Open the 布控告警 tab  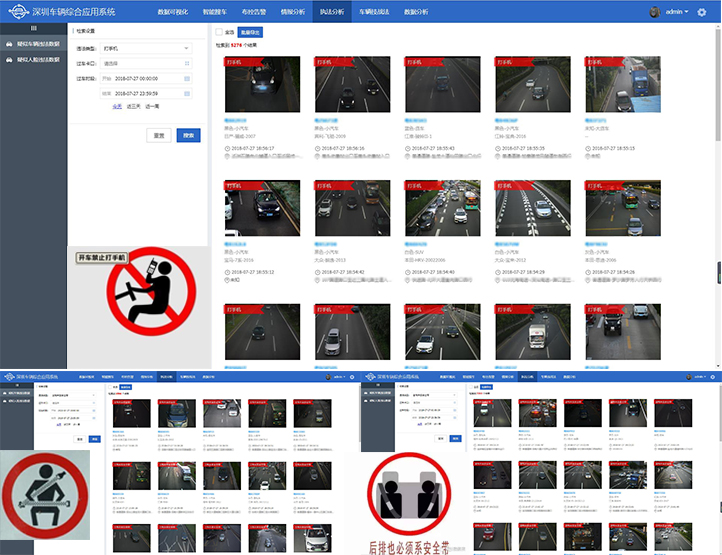pyautogui.click(x=254, y=12)
